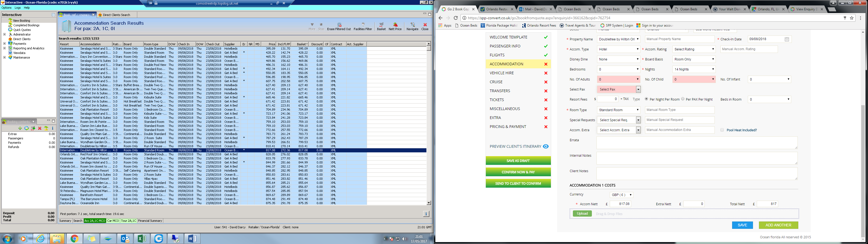The width and height of the screenshot is (868, 244).
Task: Open Outlook from the Windows taskbar
Action: [125, 239]
